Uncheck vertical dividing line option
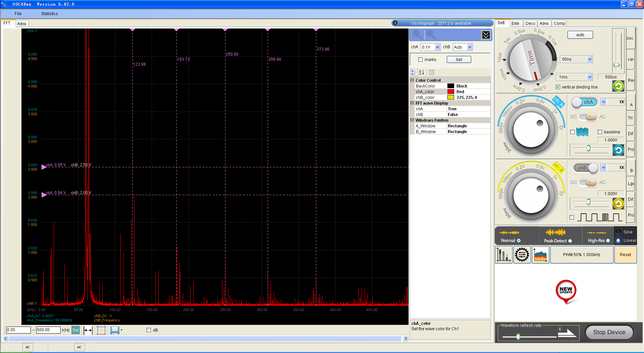The width and height of the screenshot is (644, 353). [x=558, y=87]
